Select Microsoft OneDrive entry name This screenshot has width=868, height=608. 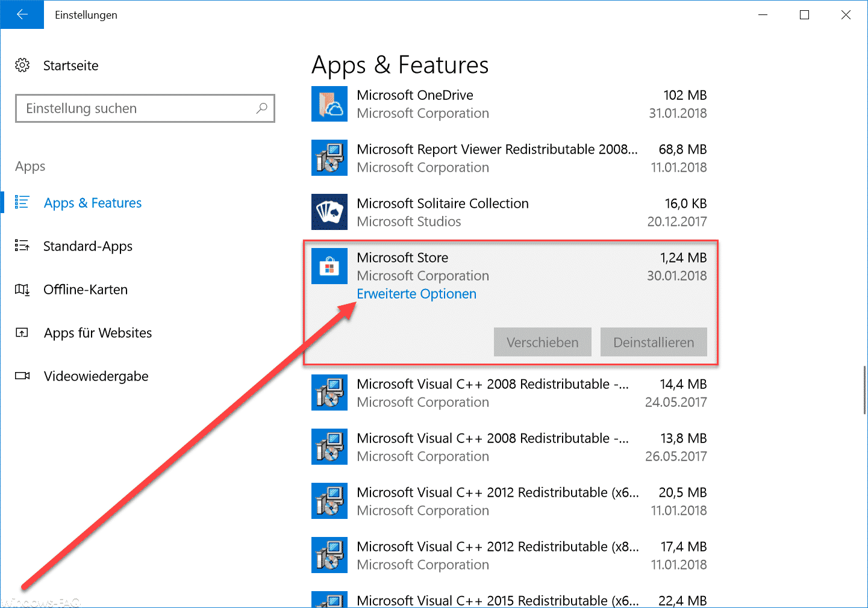[415, 95]
